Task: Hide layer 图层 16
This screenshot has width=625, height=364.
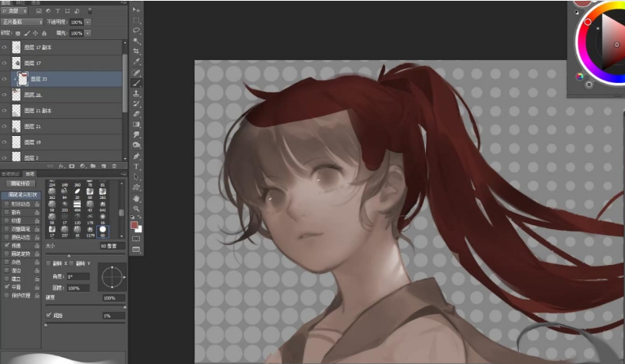Action: pos(5,94)
